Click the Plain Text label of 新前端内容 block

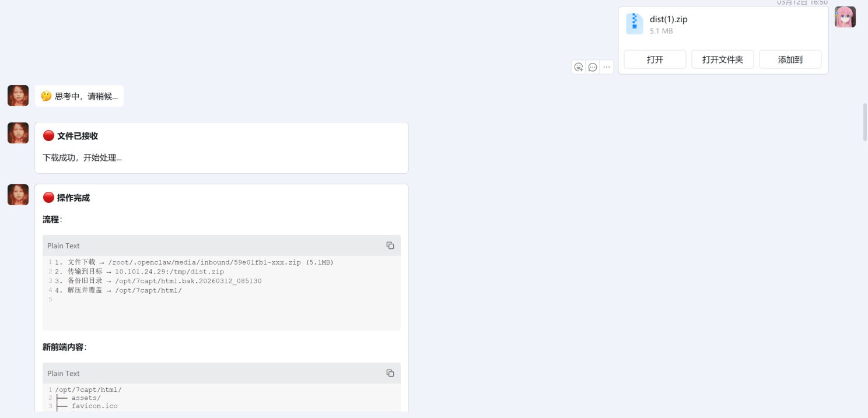tap(64, 374)
